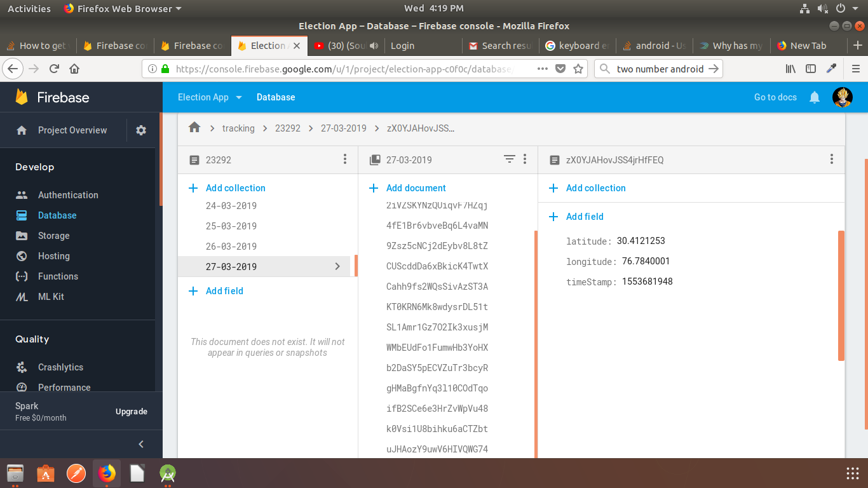
Task: Open Storage section
Action: (53, 236)
